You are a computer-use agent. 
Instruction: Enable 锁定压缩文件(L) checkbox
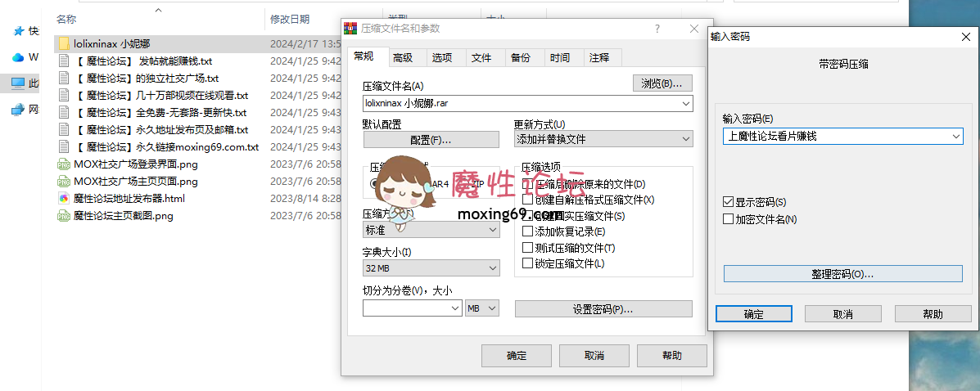pos(527,263)
